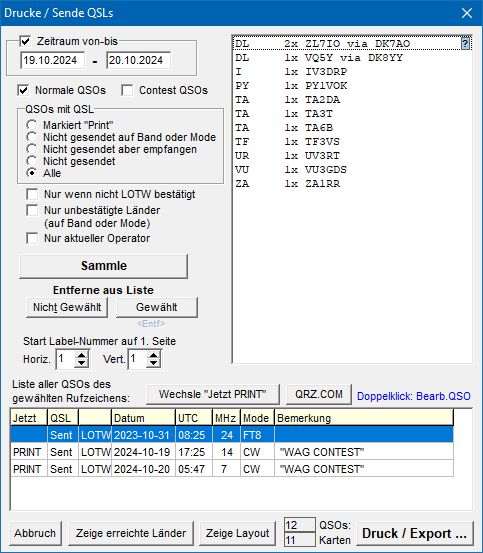This screenshot has width=483, height=553.
Task: Click the Jetzt column header
Action: [29, 418]
